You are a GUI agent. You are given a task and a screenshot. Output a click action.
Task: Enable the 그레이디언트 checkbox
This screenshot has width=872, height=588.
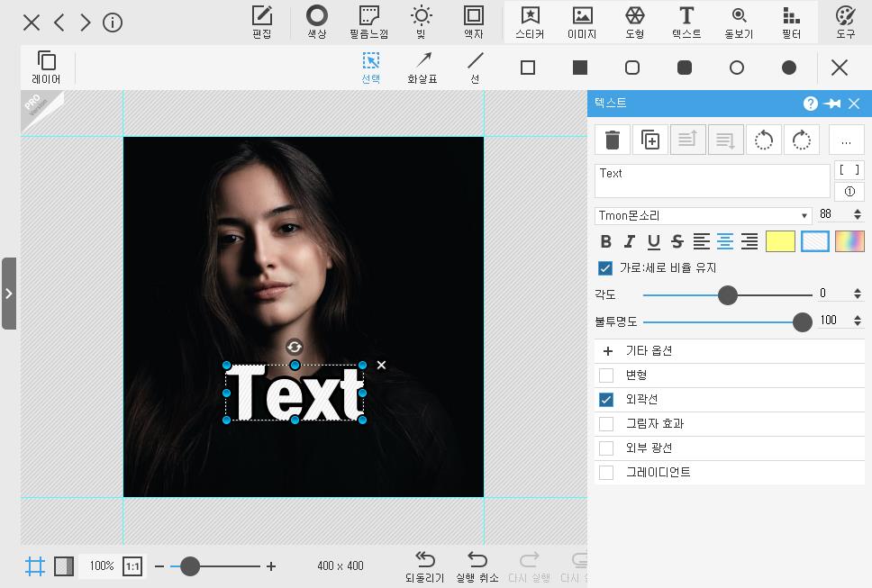tap(606, 473)
